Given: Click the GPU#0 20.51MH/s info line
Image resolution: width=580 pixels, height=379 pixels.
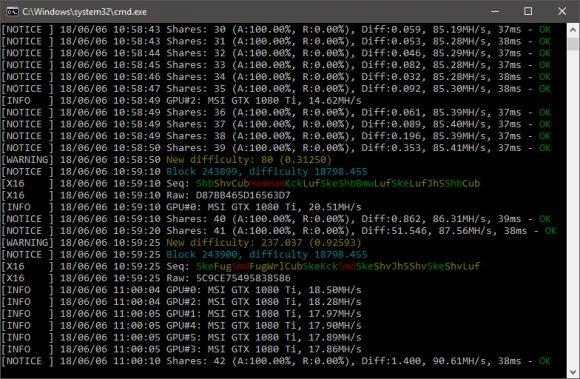Looking at the screenshot, I should coord(182,207).
